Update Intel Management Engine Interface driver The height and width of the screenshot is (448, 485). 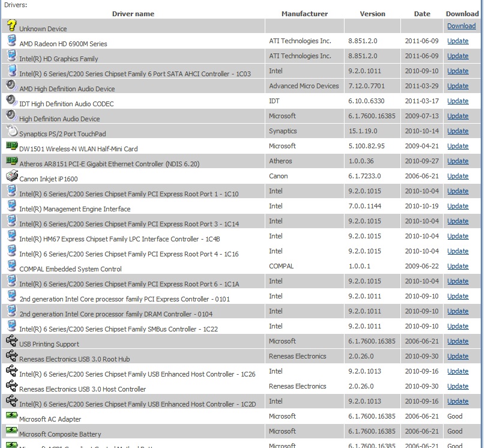[x=458, y=206]
